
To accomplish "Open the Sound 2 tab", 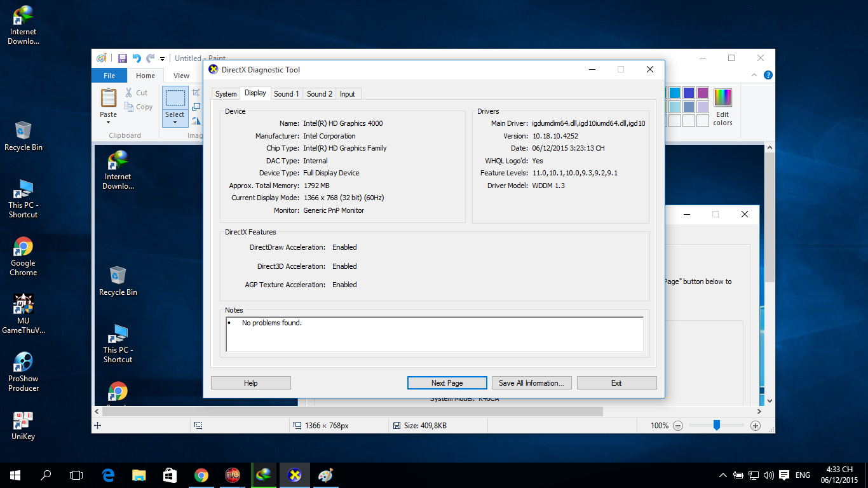I will (320, 94).
